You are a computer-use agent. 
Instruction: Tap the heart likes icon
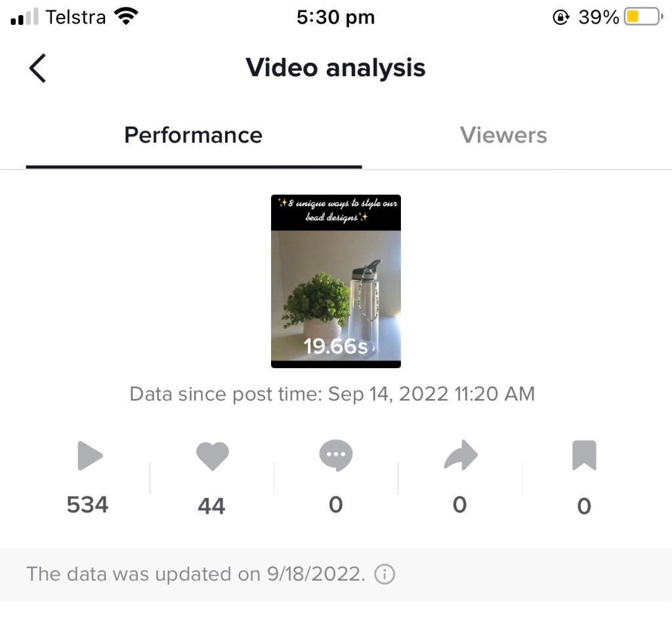tap(213, 456)
